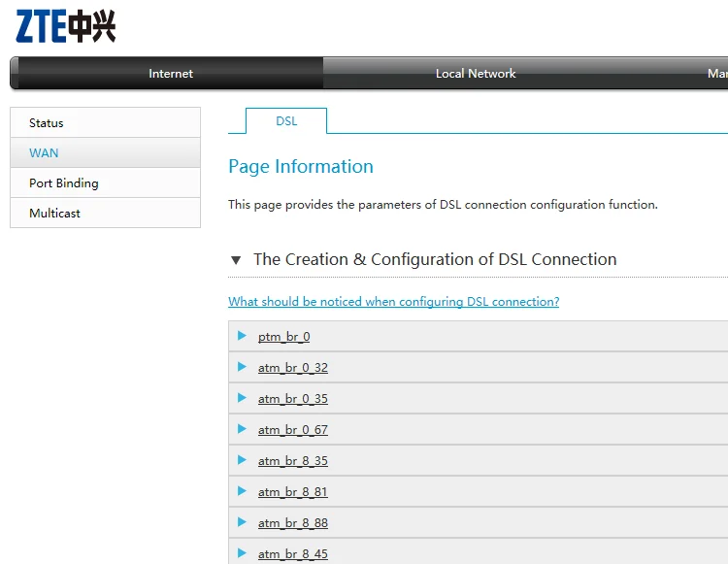Open the Multicast sidebar page

(x=55, y=214)
